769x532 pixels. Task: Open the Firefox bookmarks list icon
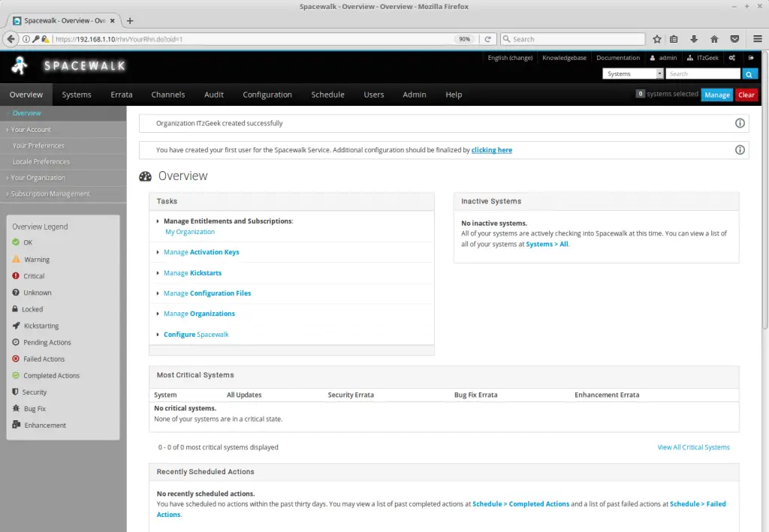pos(674,39)
